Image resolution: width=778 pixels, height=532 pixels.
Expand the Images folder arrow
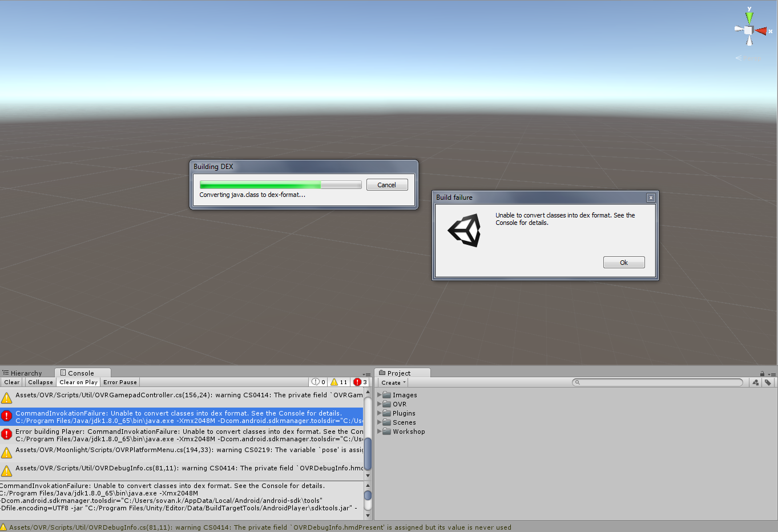pyautogui.click(x=380, y=394)
